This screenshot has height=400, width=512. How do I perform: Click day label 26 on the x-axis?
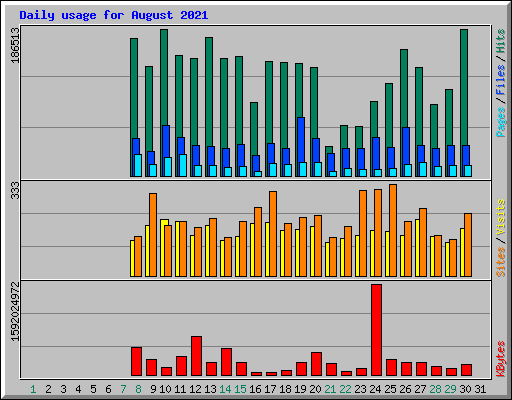coord(405,389)
